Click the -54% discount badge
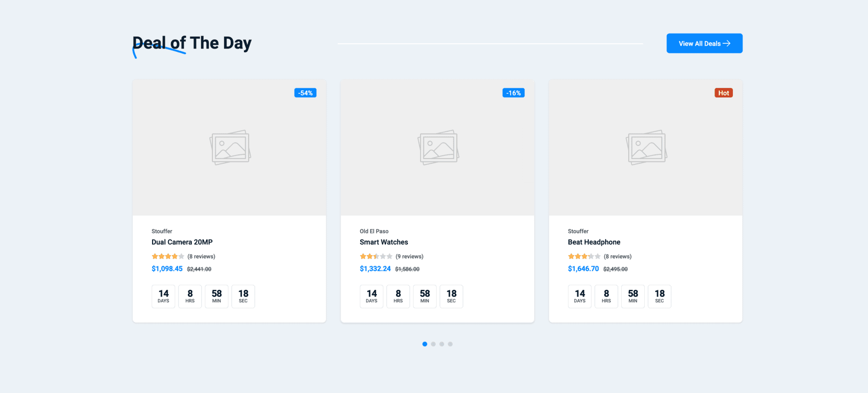The height and width of the screenshot is (393, 868). [305, 93]
